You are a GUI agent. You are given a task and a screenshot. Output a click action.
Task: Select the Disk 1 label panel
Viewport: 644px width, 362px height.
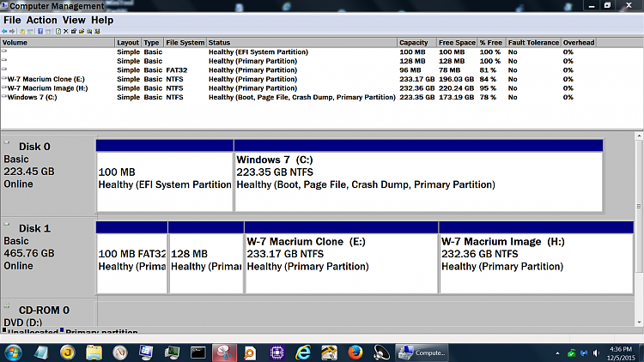coord(48,257)
